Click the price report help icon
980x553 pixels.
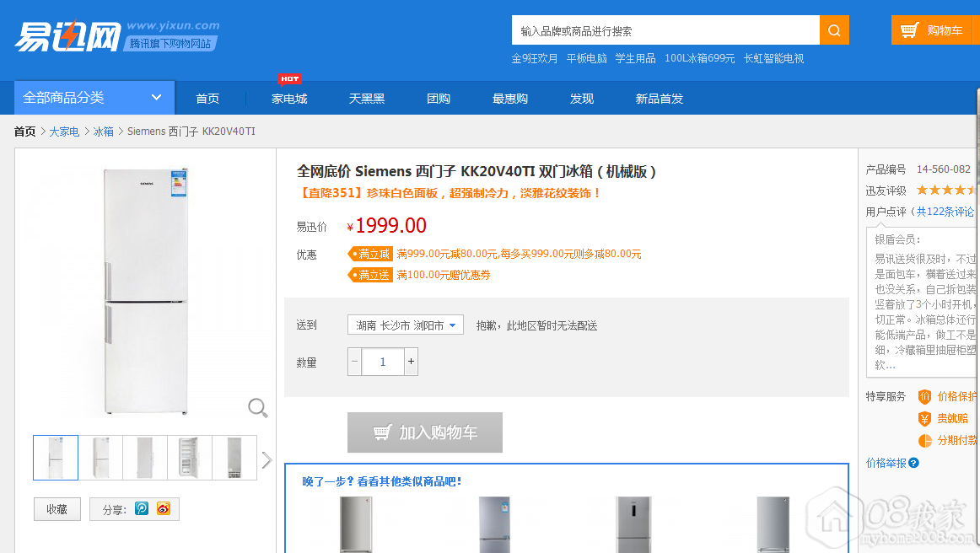click(913, 463)
